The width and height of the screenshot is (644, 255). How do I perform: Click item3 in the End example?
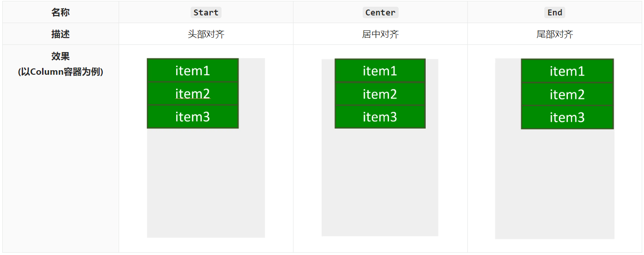click(x=567, y=118)
